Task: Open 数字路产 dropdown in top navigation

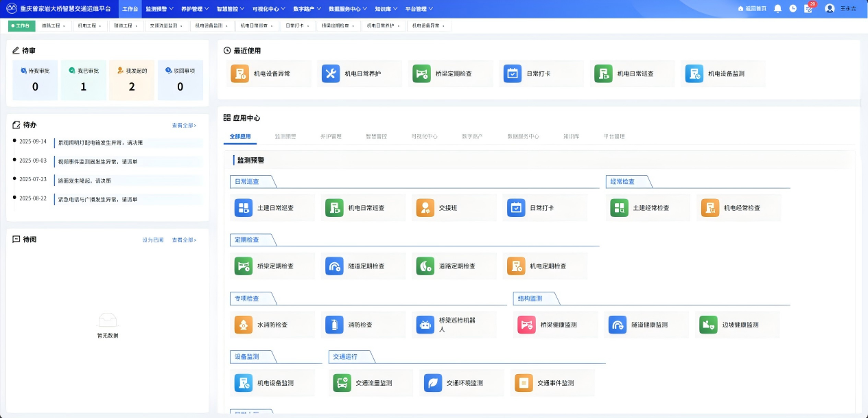Action: (x=307, y=9)
